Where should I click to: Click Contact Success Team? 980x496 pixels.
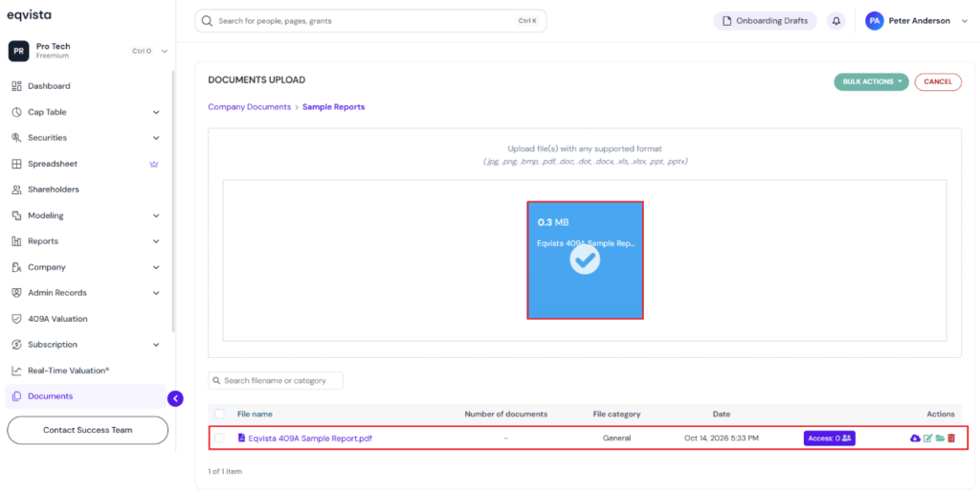(x=87, y=430)
